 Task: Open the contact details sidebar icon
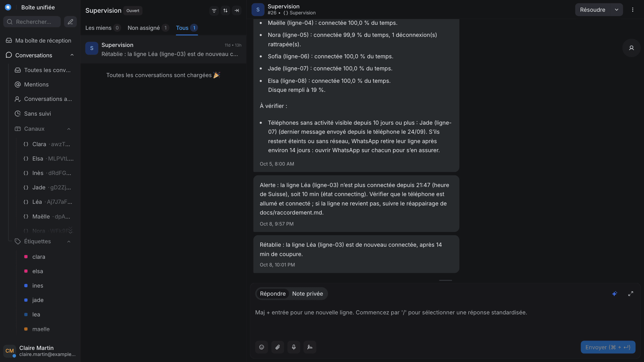tap(631, 48)
